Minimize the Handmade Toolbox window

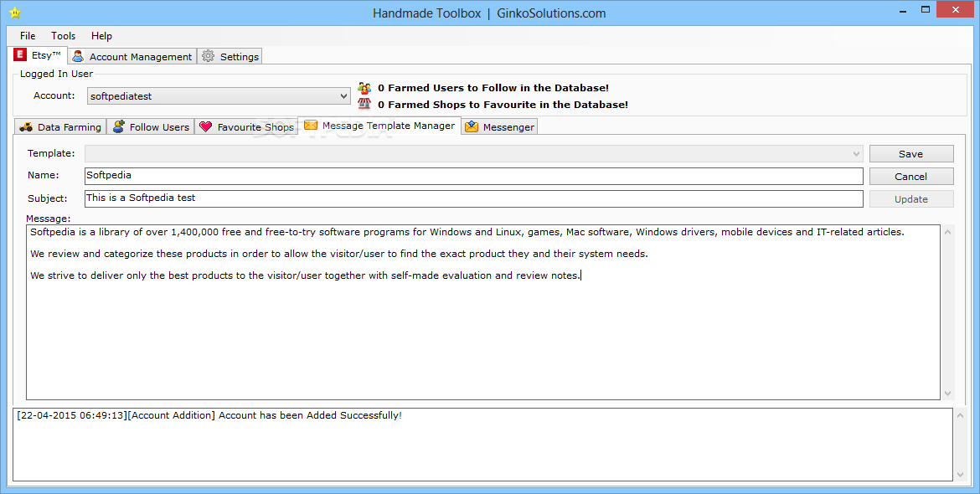[902, 11]
